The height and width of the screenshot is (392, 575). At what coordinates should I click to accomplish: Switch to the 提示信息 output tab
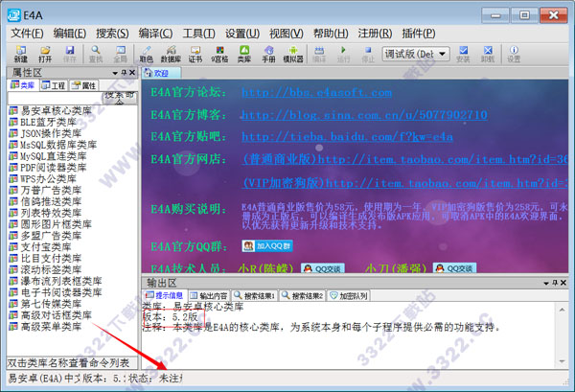tap(164, 295)
